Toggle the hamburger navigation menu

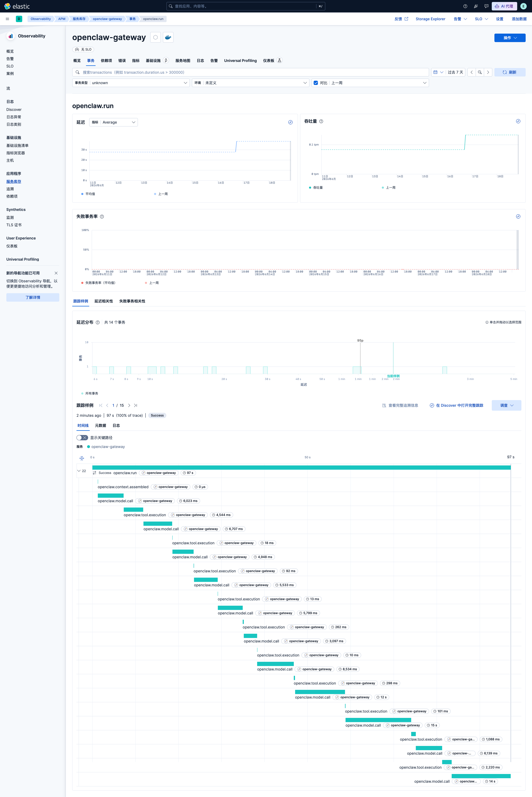coord(7,19)
